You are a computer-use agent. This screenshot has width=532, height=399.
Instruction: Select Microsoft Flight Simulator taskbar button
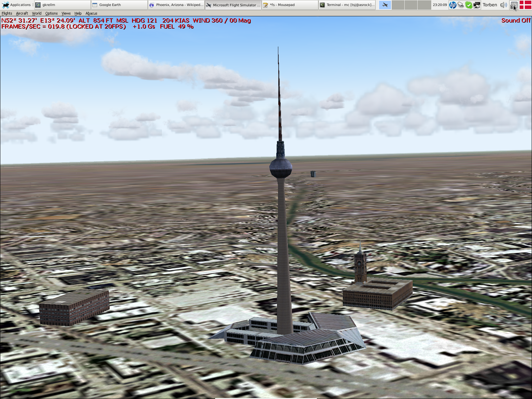[x=233, y=5]
